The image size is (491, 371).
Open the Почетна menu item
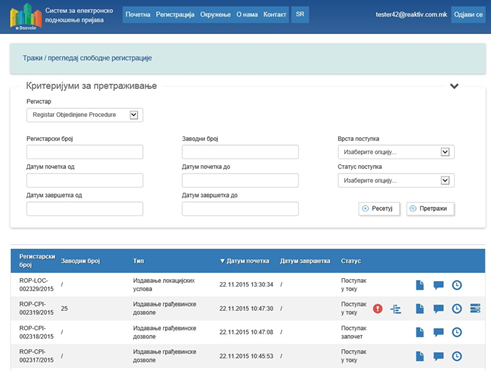click(138, 15)
